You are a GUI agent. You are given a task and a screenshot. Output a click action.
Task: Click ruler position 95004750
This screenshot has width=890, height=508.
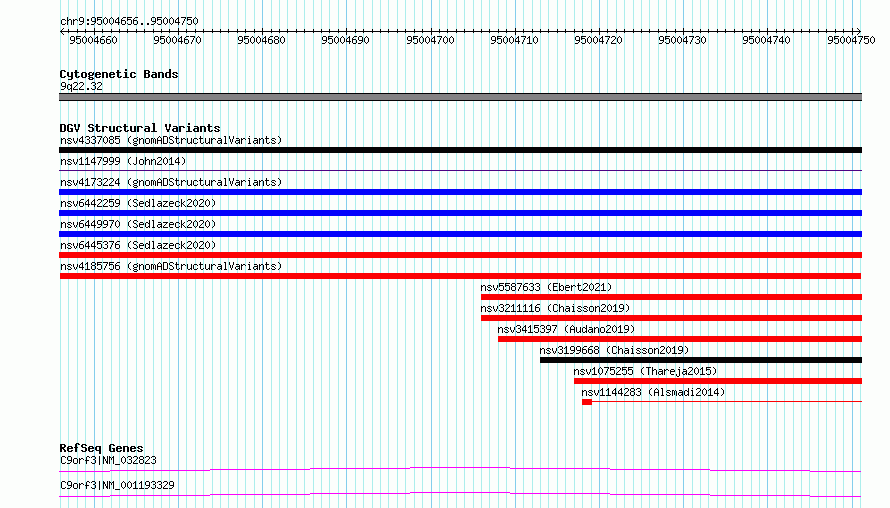coord(851,40)
